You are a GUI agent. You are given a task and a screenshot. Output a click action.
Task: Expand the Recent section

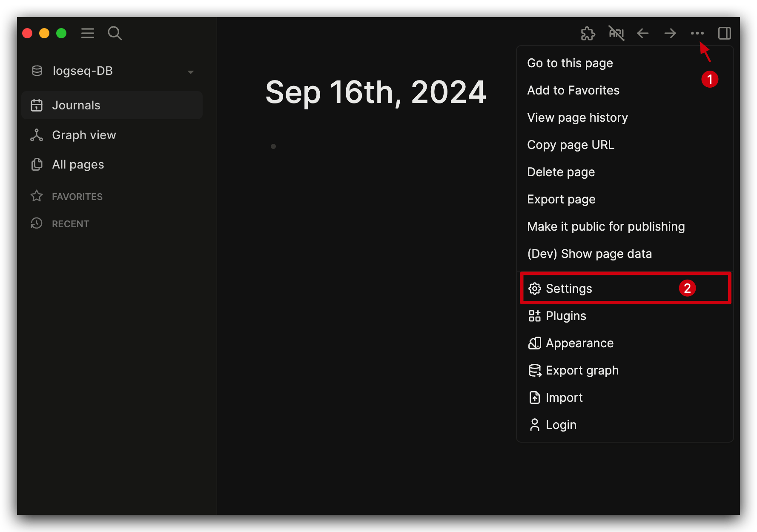coord(70,224)
